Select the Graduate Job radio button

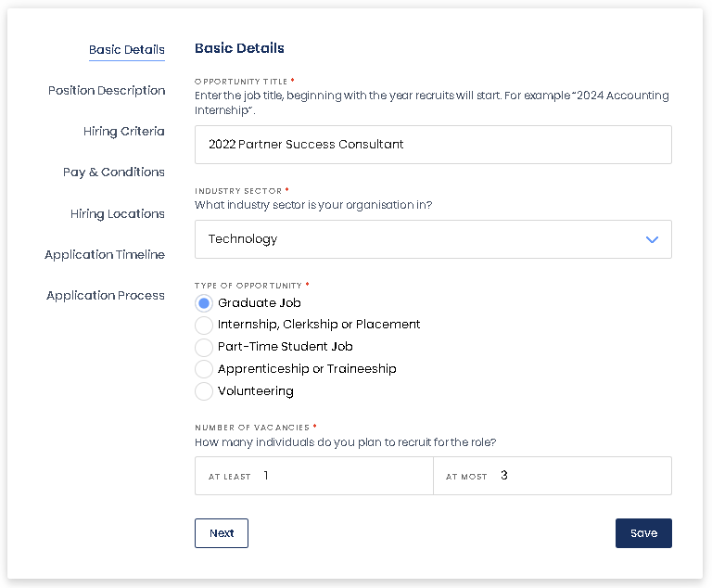(x=204, y=303)
